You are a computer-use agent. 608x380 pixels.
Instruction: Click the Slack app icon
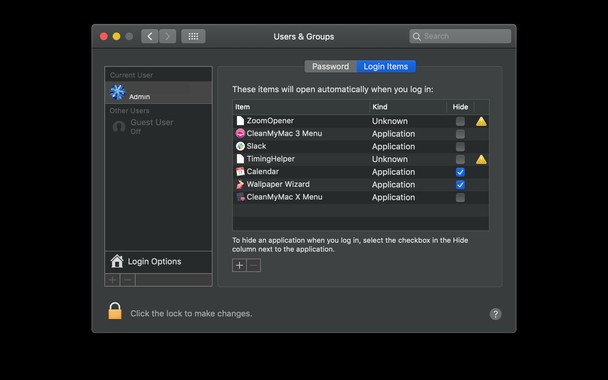(x=240, y=146)
